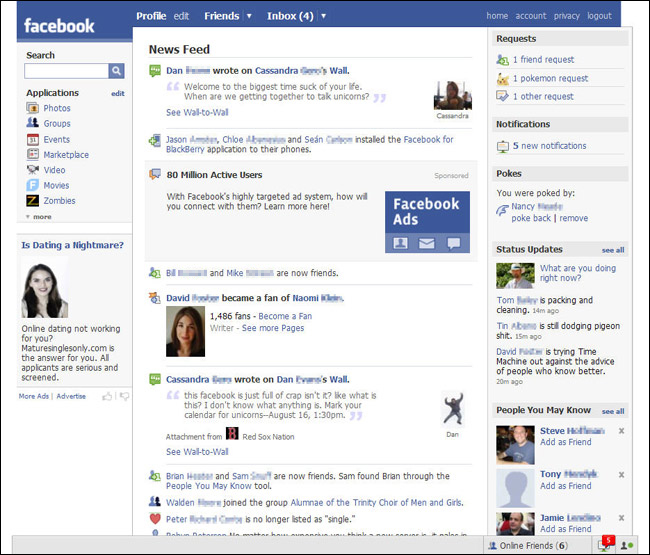650x555 pixels.
Task: Expand more applications list
Action: 39,217
